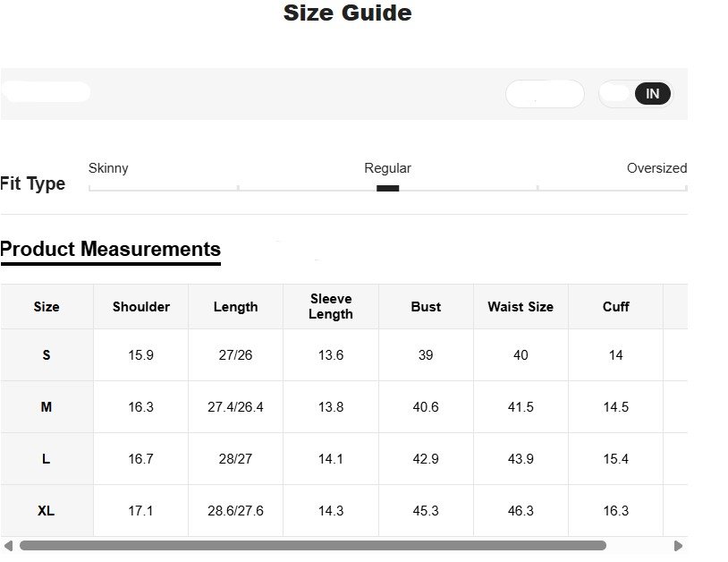Viewport: 728px width, 562px height.
Task: Click the left scroll arrow of the table
Action: (8, 545)
